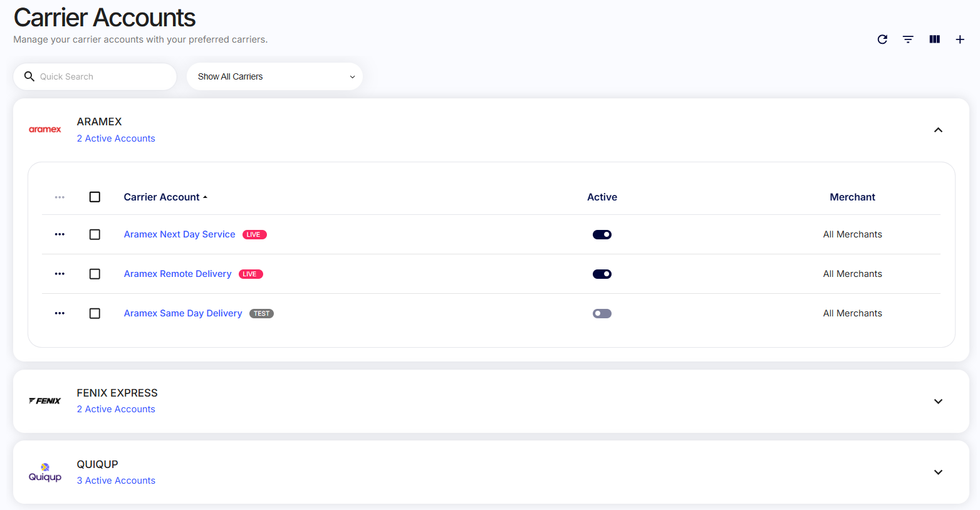Check the box for Aramex Next Day Service

(95, 234)
